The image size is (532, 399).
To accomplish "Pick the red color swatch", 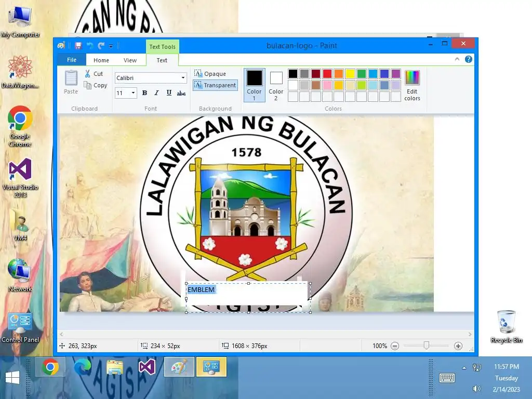I will (x=327, y=74).
